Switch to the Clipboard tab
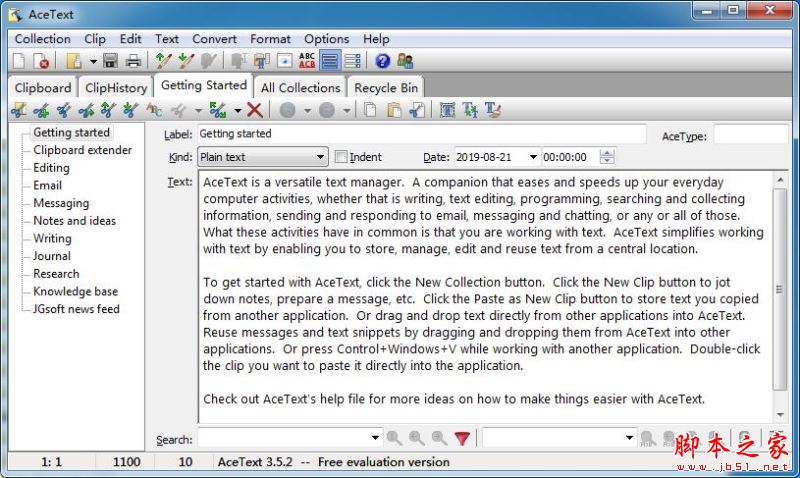The height and width of the screenshot is (478, 800). pos(43,88)
